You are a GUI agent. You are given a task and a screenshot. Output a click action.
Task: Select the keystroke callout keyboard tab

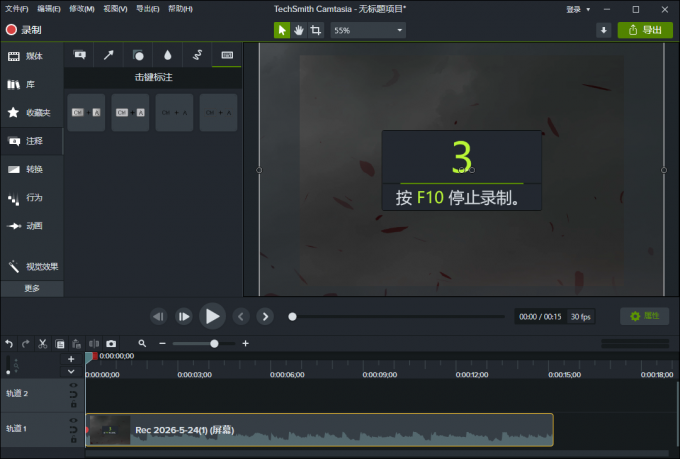point(227,55)
